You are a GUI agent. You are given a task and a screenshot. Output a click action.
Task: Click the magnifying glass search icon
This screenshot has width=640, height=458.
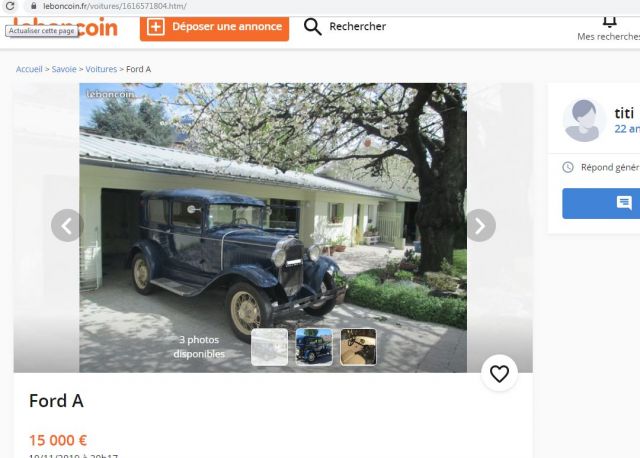(313, 27)
